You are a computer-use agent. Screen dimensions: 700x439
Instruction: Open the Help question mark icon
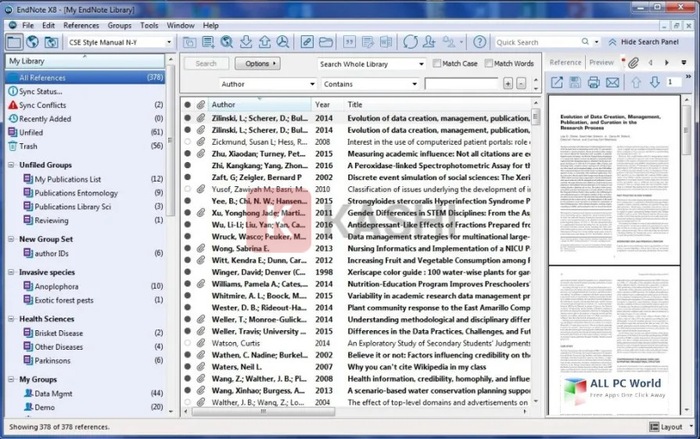[479, 42]
